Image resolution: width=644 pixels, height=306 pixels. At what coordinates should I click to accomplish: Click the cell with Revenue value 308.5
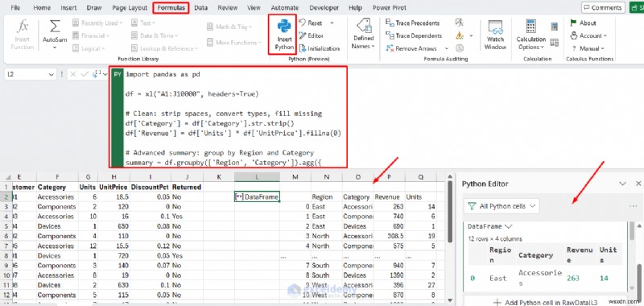coord(390,236)
